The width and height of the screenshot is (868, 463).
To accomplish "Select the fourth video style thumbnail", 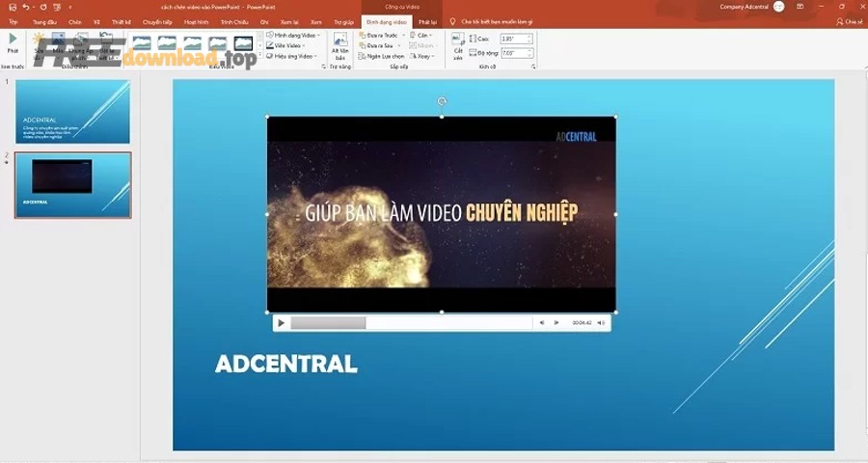I will (x=218, y=43).
